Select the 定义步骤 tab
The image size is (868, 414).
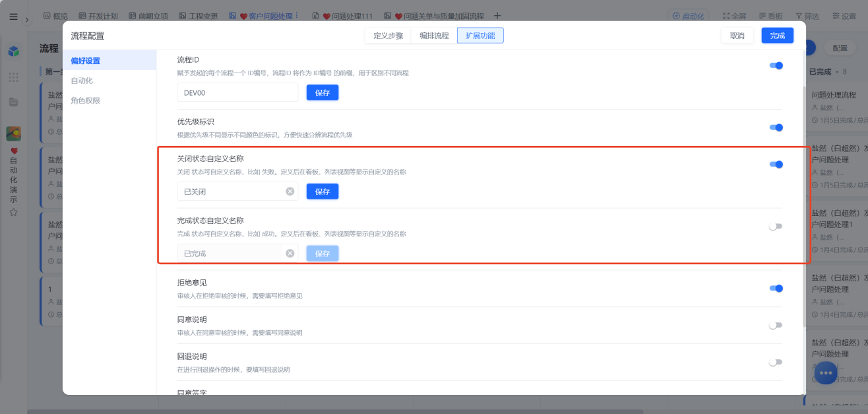click(x=388, y=36)
